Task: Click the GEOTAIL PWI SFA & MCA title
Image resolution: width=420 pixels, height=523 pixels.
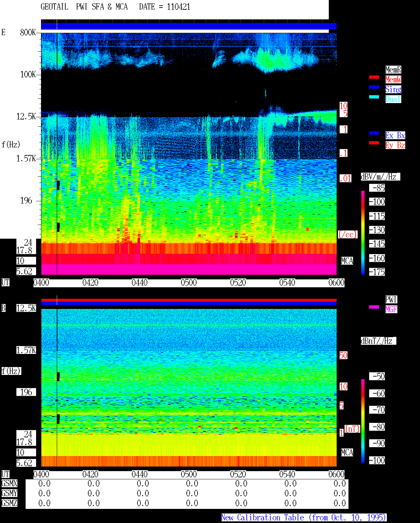Action: click(x=84, y=7)
